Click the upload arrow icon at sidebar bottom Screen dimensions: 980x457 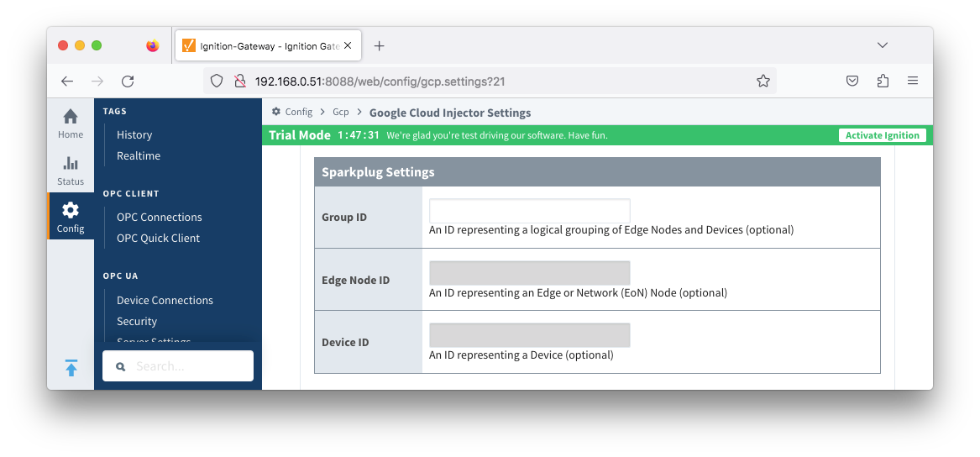pyautogui.click(x=71, y=368)
